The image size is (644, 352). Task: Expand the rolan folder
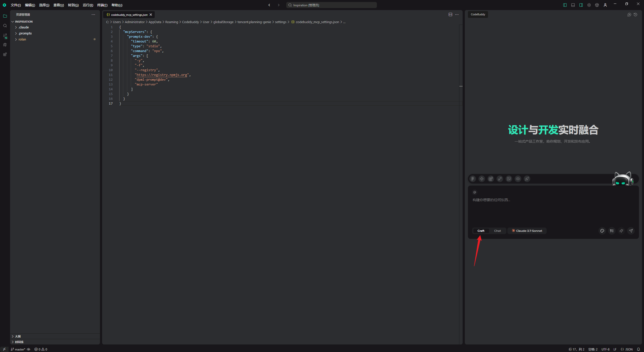[22, 39]
